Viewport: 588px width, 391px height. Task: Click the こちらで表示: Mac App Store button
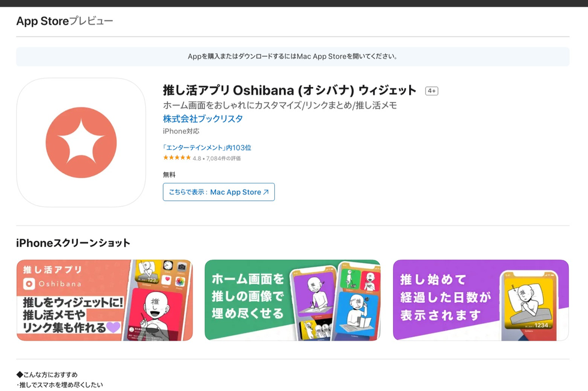[x=218, y=192]
